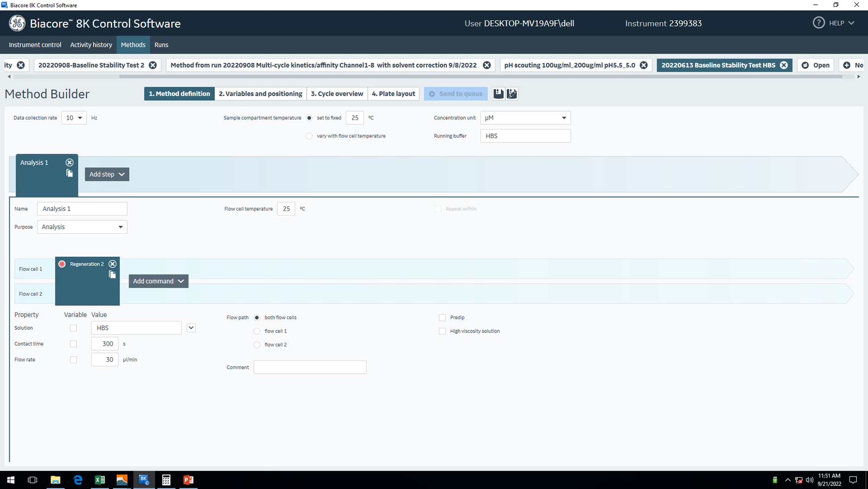This screenshot has height=489, width=868.
Task: Copy the Analysis 1 step using duplicate icon
Action: point(69,173)
